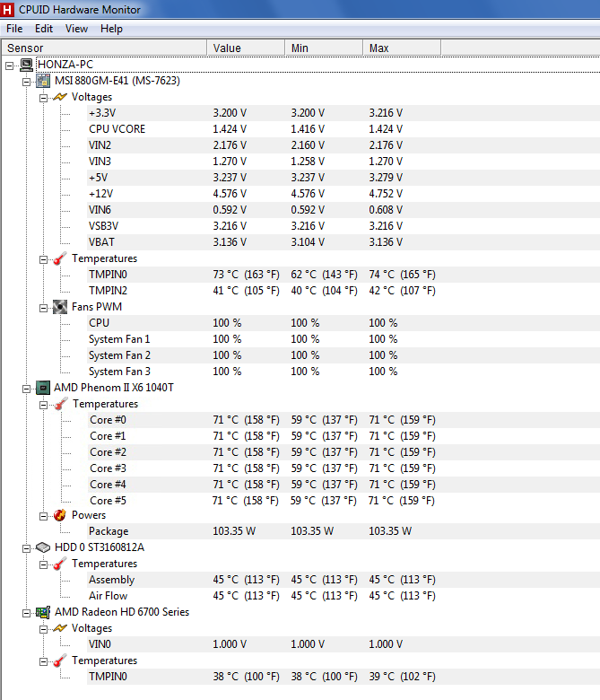This screenshot has height=700, width=600.
Task: Select the System Fan 1 row
Action: pyautogui.click(x=343, y=339)
